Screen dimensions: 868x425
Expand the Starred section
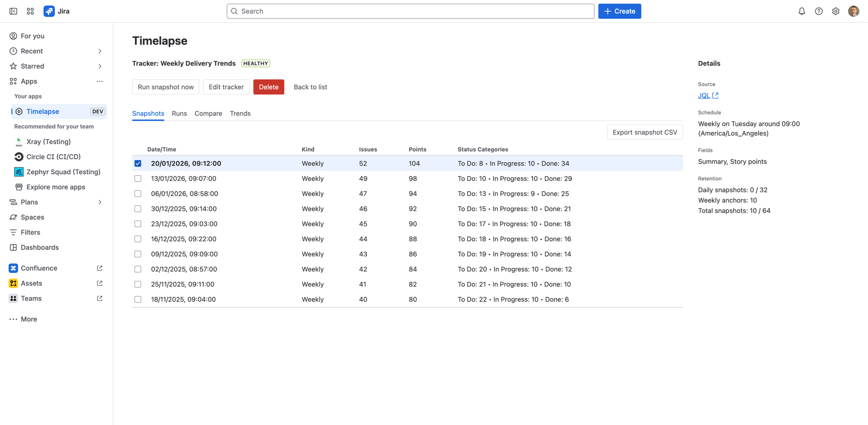click(x=100, y=66)
